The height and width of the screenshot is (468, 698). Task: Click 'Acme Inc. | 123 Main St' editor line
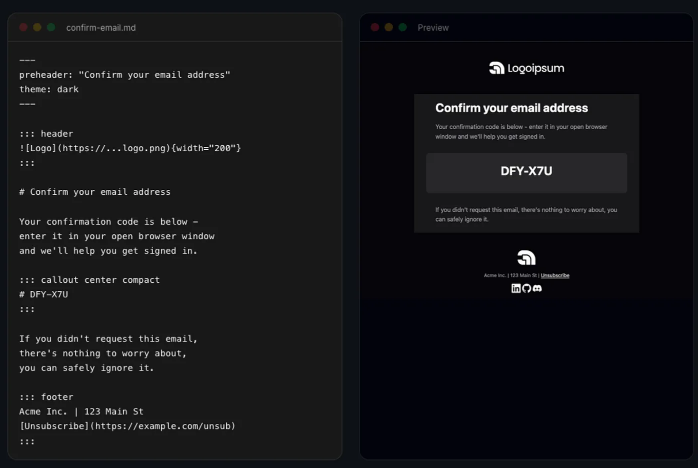point(81,411)
